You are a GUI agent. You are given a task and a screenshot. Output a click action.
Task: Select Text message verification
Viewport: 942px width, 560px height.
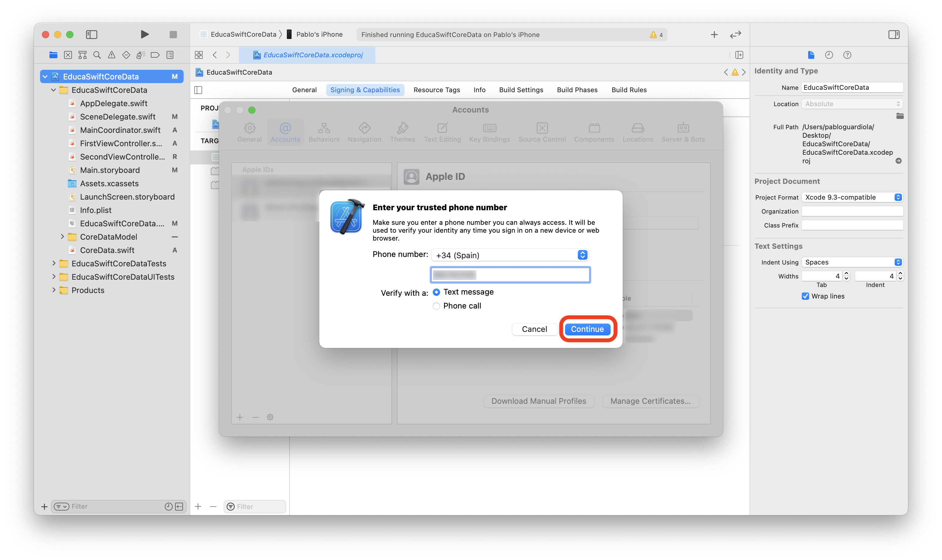pos(436,292)
